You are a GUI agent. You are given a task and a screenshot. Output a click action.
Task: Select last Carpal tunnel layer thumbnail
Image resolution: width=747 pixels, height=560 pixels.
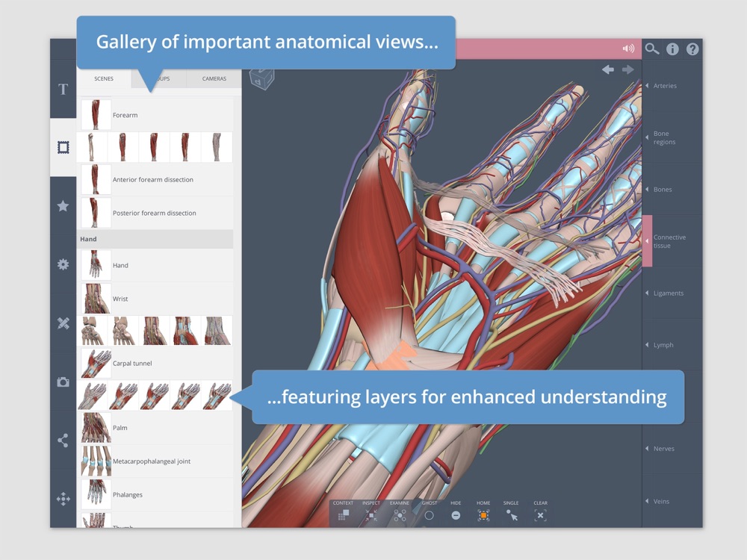[217, 395]
